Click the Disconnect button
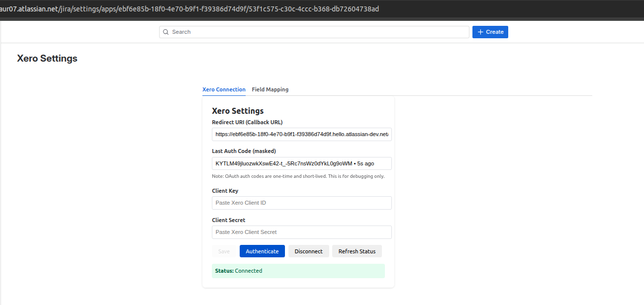644x305 pixels. pyautogui.click(x=309, y=251)
